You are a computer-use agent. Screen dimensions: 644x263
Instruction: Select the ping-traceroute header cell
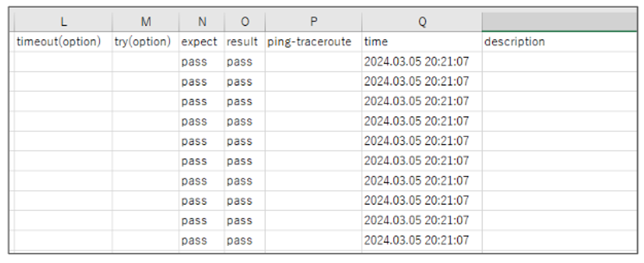click(313, 42)
